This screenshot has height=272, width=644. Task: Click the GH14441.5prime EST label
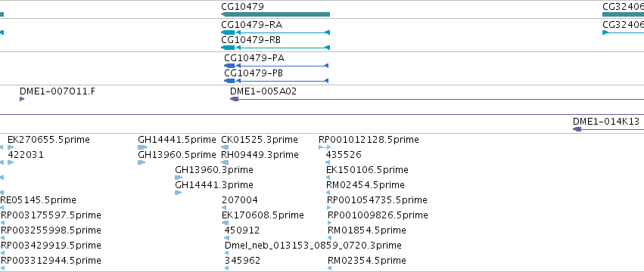click(176, 140)
